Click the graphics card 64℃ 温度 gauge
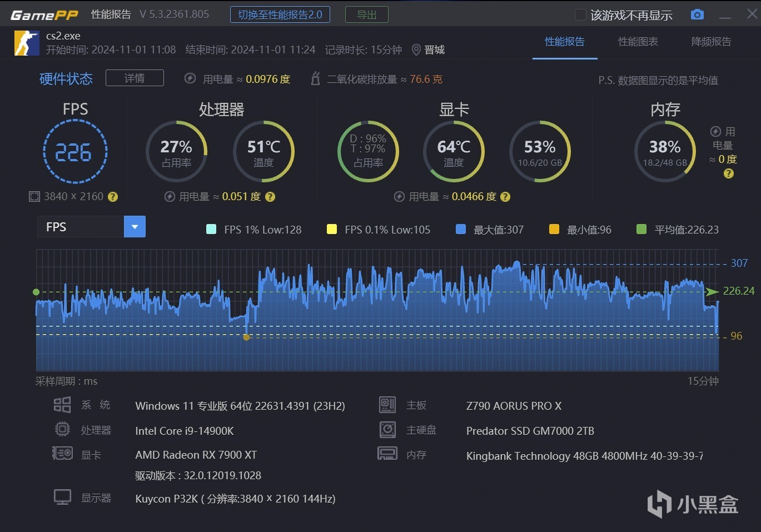The image size is (761, 532). [454, 151]
